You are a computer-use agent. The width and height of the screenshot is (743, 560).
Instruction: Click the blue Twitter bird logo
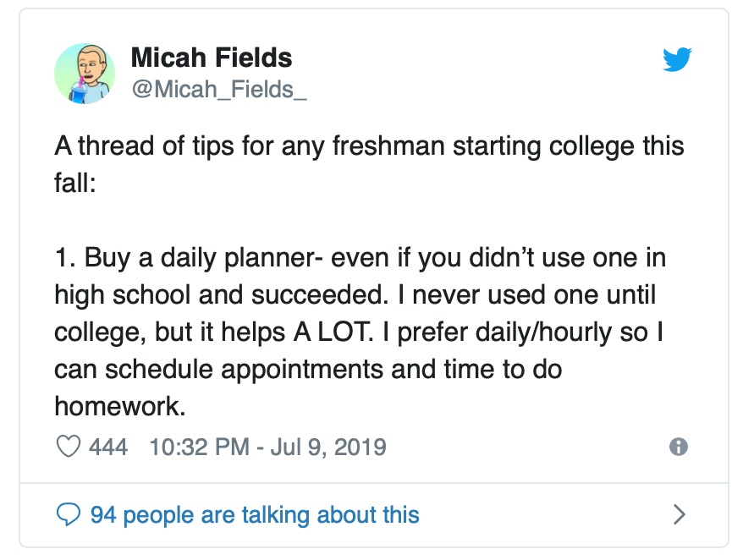(x=677, y=59)
